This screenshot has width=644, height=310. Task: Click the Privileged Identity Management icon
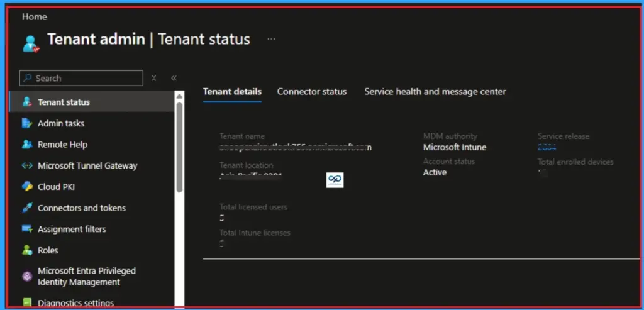(x=27, y=276)
